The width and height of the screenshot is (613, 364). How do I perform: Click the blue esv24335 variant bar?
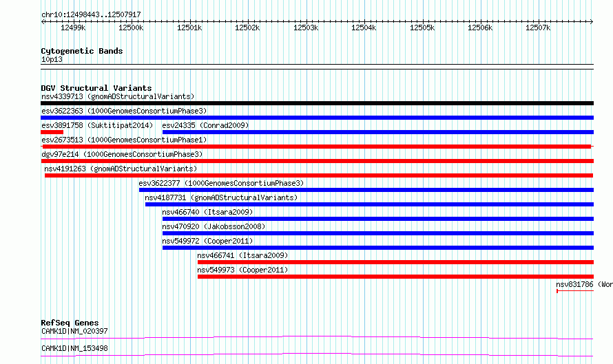[378, 132]
